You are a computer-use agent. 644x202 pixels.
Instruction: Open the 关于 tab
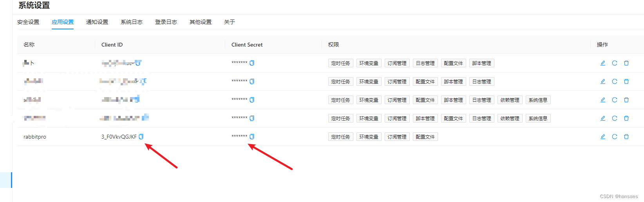pos(230,22)
